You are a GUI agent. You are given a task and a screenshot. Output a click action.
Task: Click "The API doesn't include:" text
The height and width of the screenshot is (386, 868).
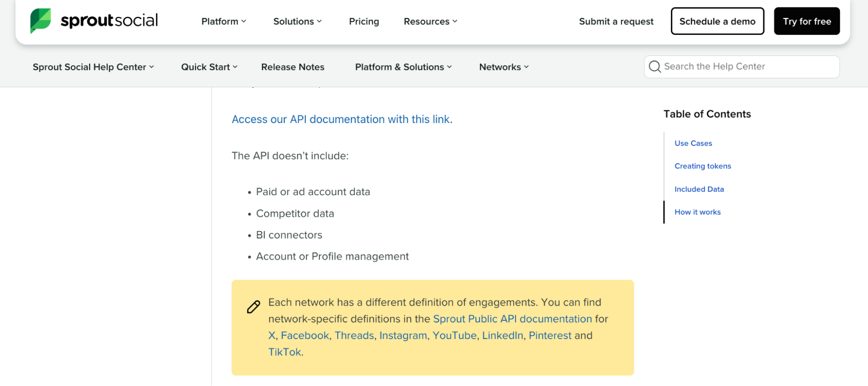coord(290,156)
